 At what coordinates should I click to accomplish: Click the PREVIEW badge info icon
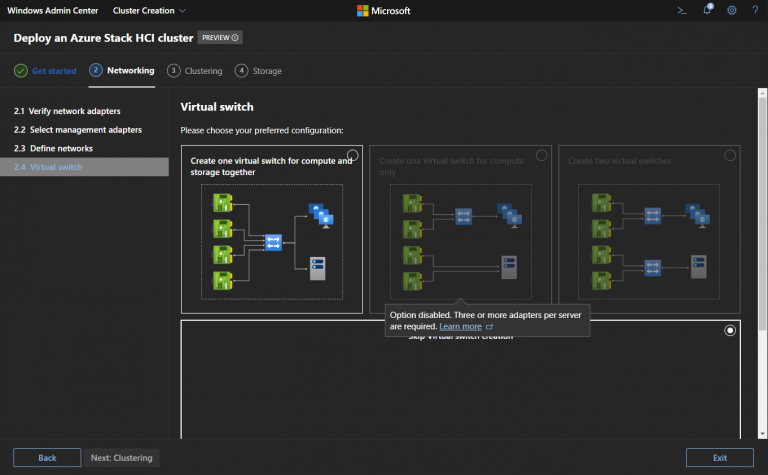(235, 38)
